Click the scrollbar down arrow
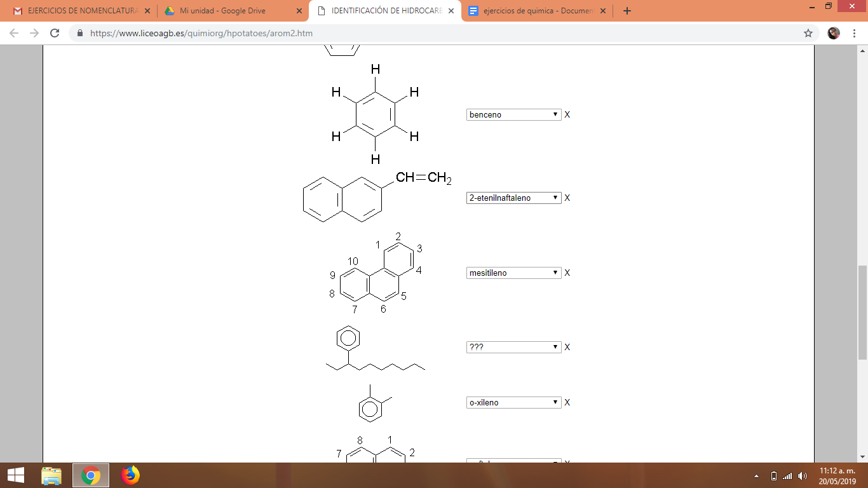 (x=862, y=456)
